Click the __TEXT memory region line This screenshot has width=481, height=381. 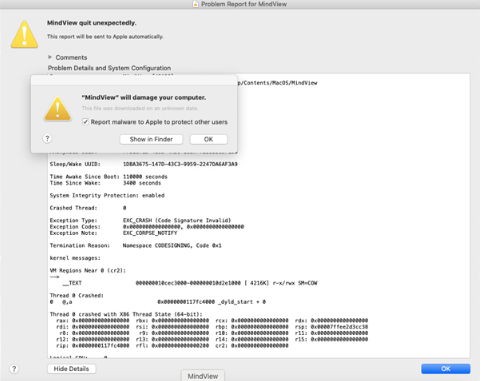tap(190, 283)
